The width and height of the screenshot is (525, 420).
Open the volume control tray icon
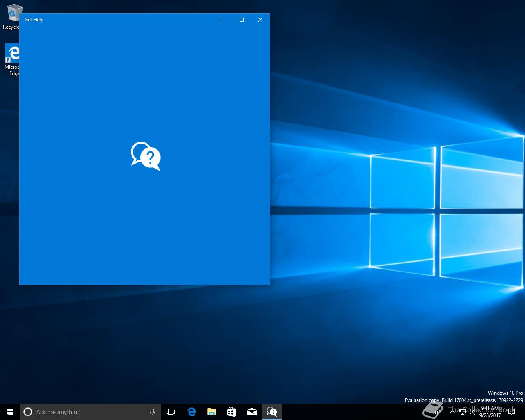coord(472,412)
